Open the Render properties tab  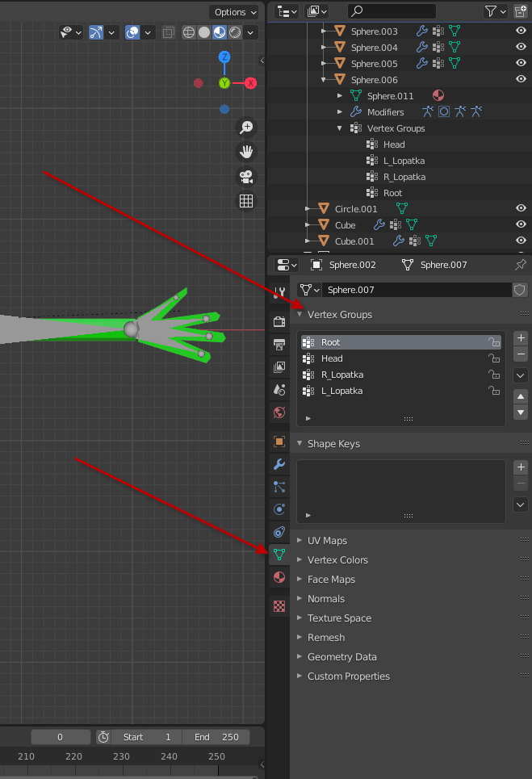click(279, 321)
